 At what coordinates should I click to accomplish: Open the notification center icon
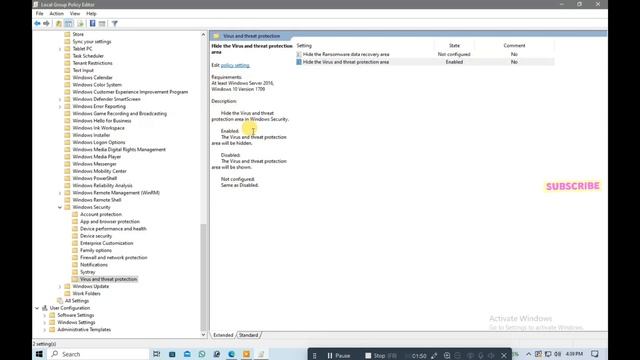[595, 354]
